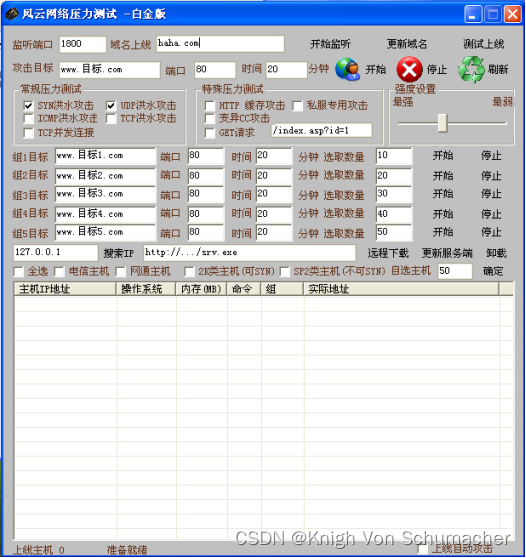The height and width of the screenshot is (558, 526).
Task: Click 确定 button
Action: pos(493,271)
